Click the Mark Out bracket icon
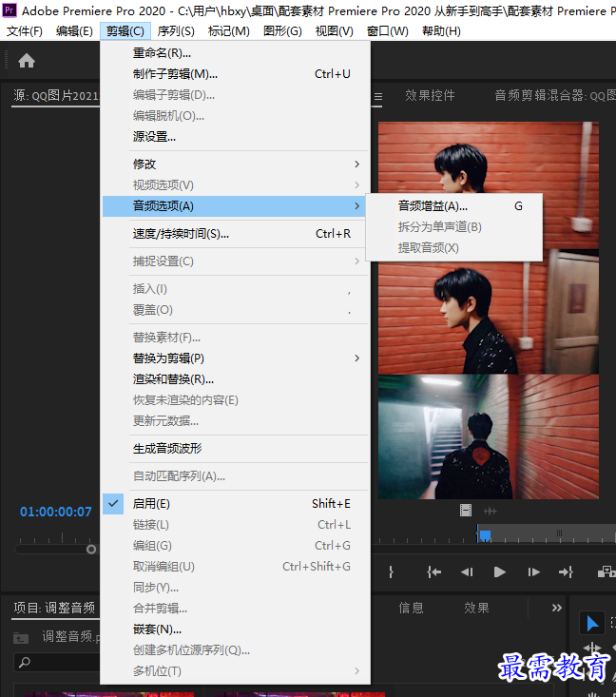Image resolution: width=616 pixels, height=697 pixels. point(391,571)
